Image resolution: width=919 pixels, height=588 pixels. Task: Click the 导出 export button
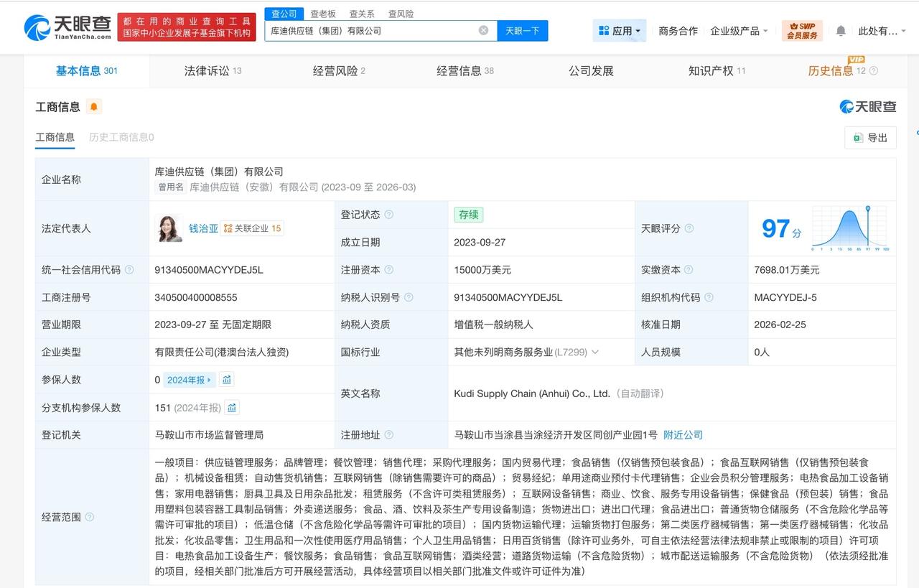(870, 137)
